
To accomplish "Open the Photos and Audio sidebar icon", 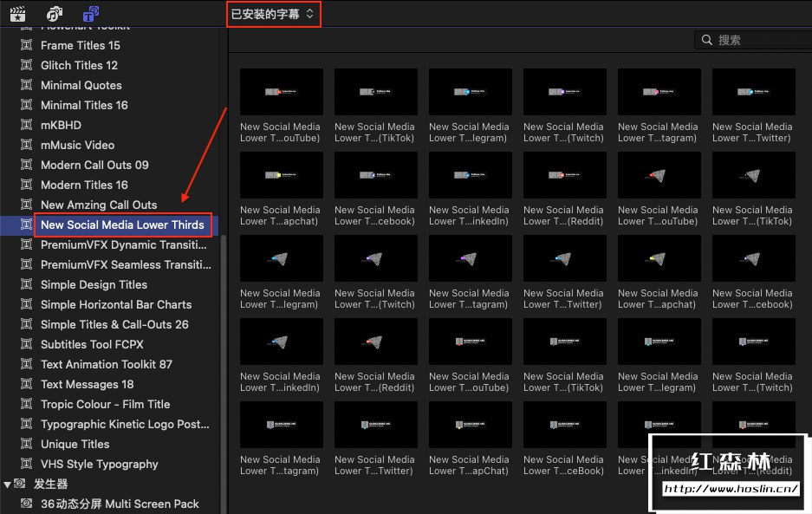I will [55, 14].
